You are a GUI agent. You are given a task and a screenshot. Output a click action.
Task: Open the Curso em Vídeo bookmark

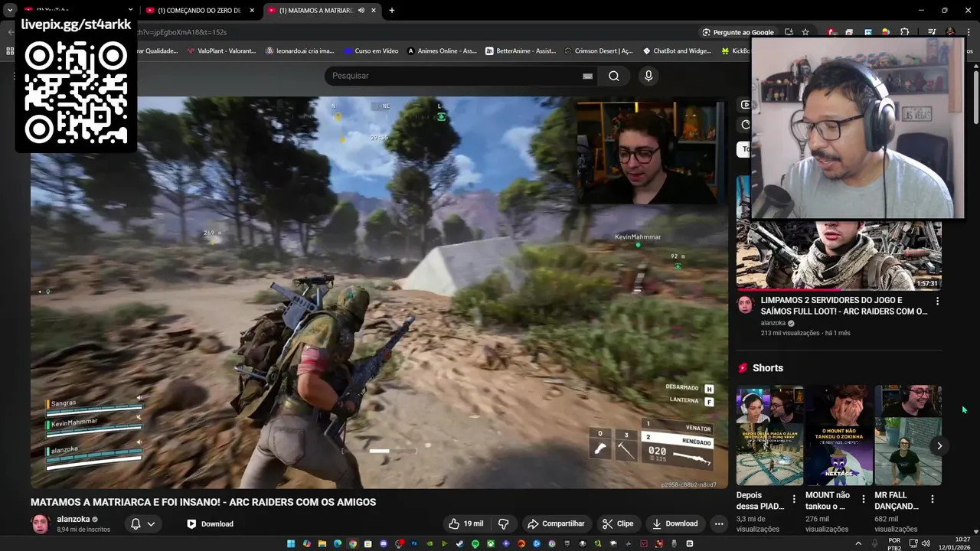pyautogui.click(x=371, y=51)
